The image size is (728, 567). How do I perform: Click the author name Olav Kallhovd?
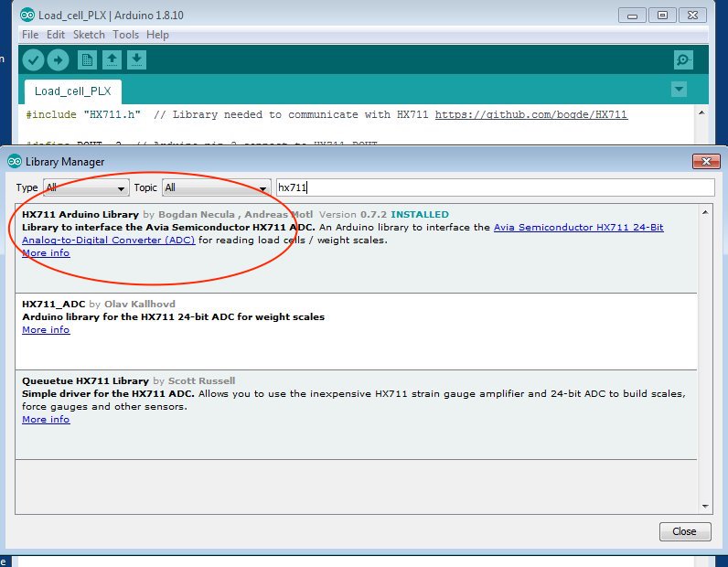pos(140,305)
